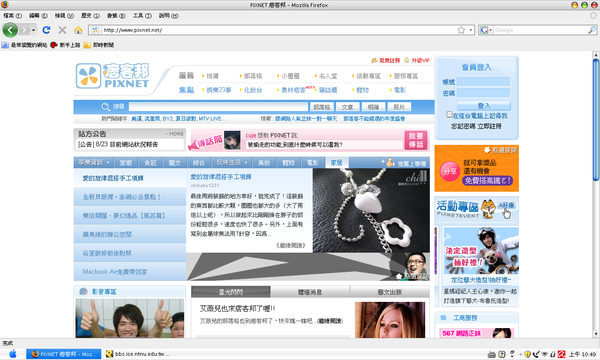The height and width of the screenshot is (360, 600).
Task: Switch to the 藝文出版 tab
Action: 390,292
